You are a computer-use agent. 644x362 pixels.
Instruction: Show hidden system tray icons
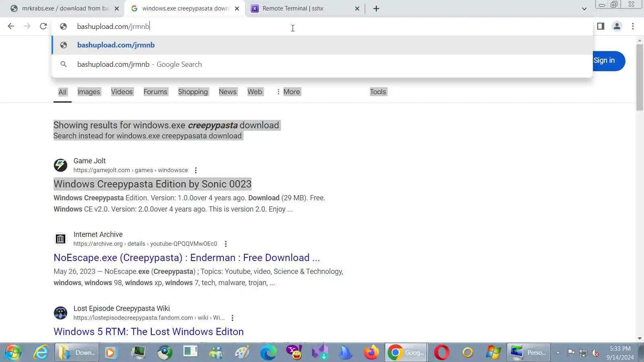pyautogui.click(x=558, y=353)
